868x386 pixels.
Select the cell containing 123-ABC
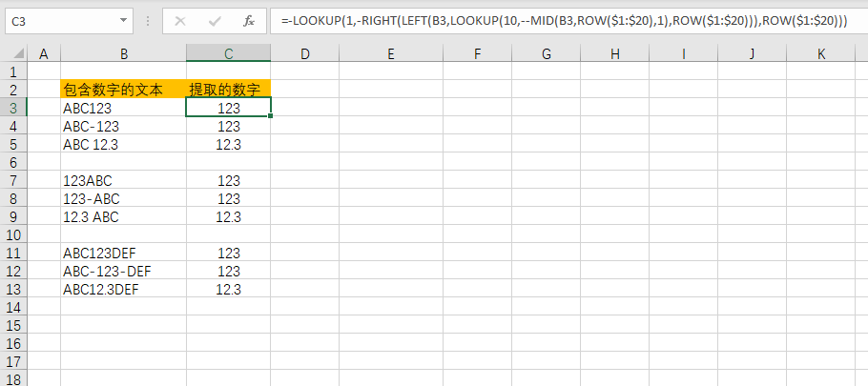click(x=123, y=199)
